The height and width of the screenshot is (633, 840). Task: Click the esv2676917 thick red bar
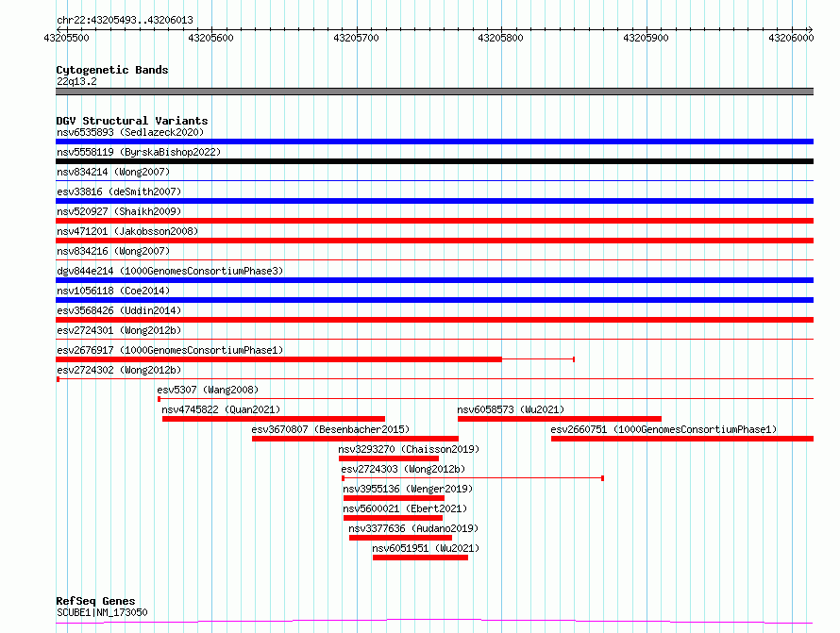278,359
